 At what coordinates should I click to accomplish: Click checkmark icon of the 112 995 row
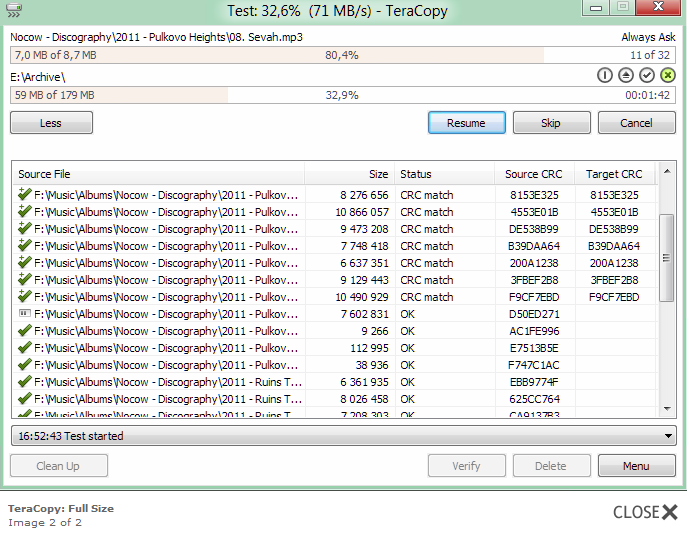coord(25,348)
